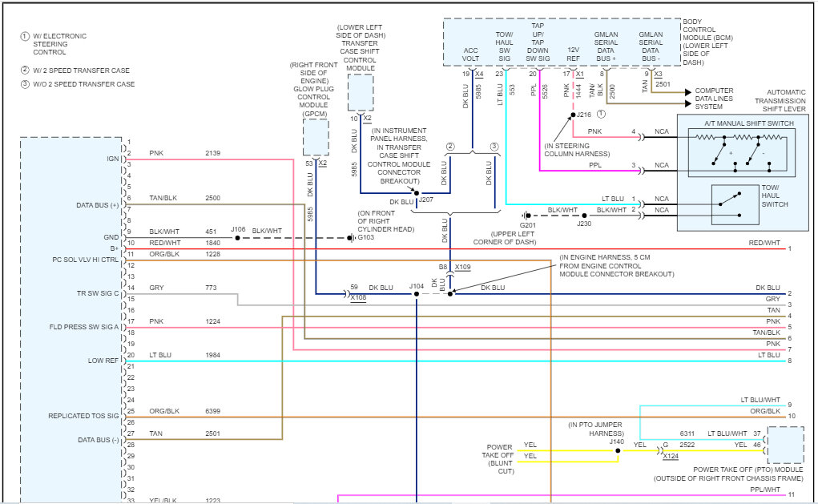Select the GND pin label
818x504 pixels.
click(111, 237)
